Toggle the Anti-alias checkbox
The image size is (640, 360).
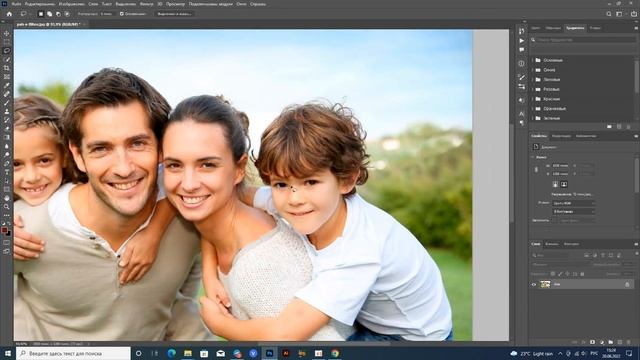[x=122, y=14]
